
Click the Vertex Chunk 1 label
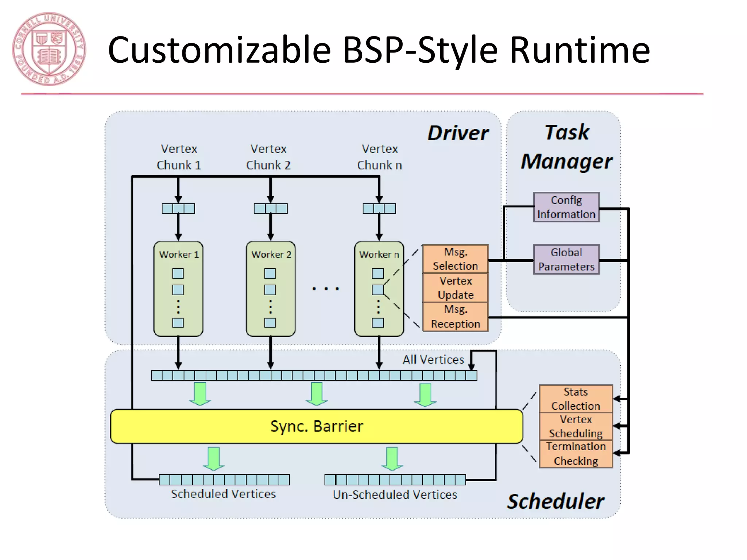(x=179, y=157)
